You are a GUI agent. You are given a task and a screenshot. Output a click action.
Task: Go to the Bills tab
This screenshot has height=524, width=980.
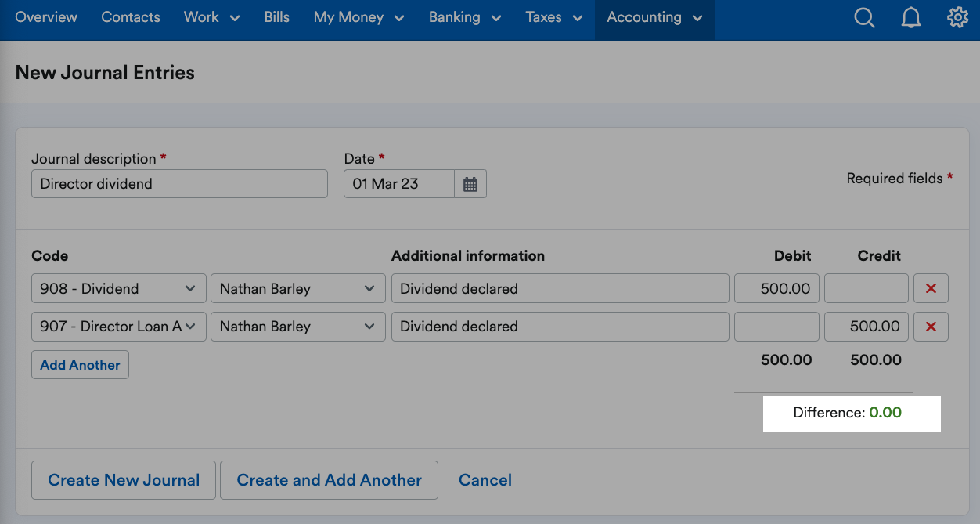277,17
